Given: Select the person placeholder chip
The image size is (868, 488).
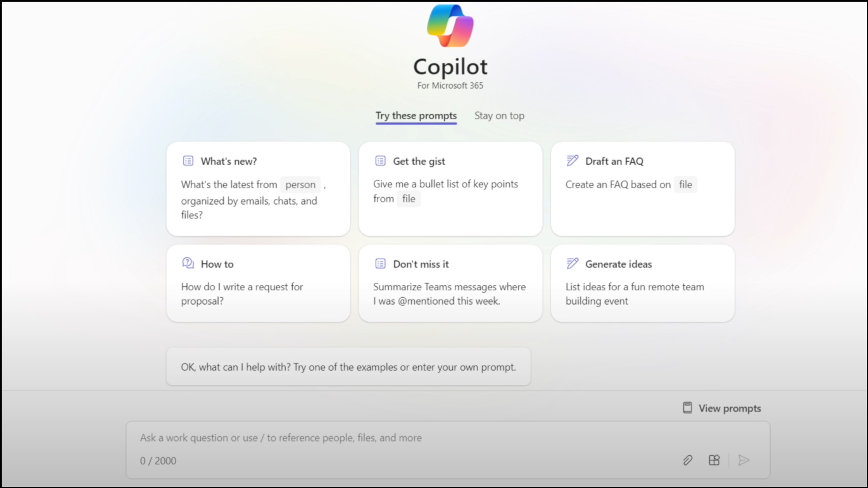Looking at the screenshot, I should [300, 184].
